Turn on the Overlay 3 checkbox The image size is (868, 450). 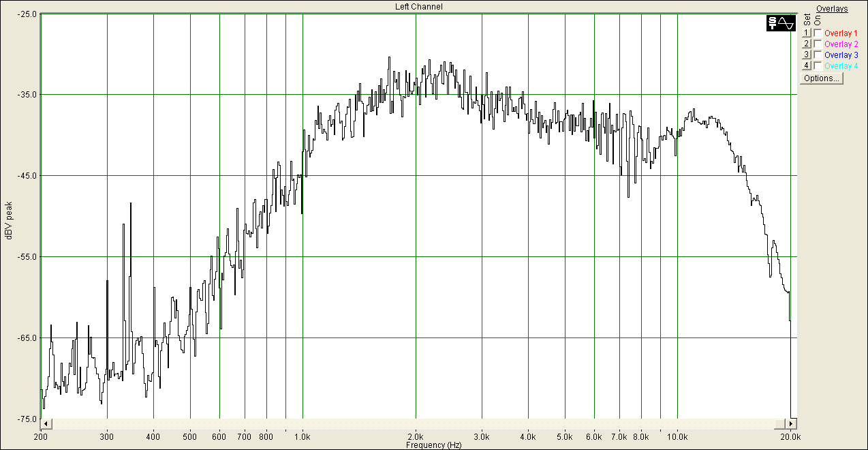tap(818, 55)
